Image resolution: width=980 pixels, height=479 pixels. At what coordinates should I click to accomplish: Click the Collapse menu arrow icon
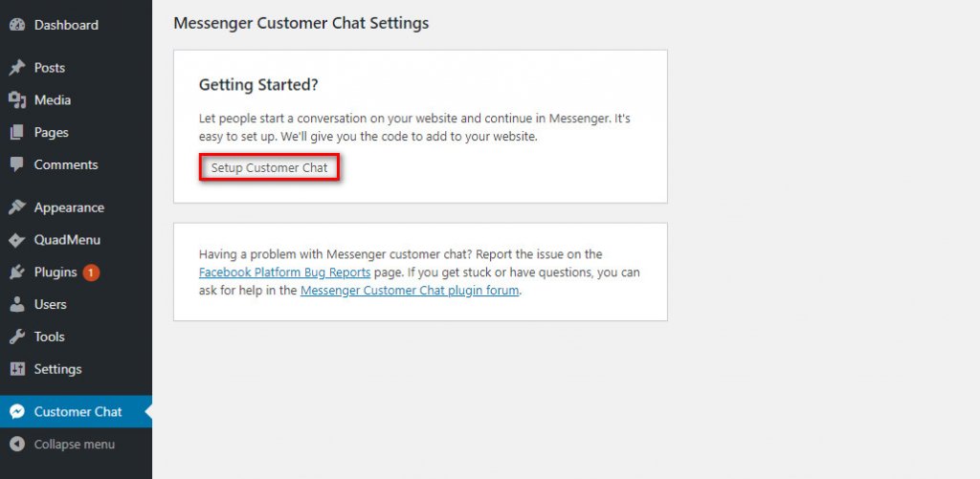17,444
